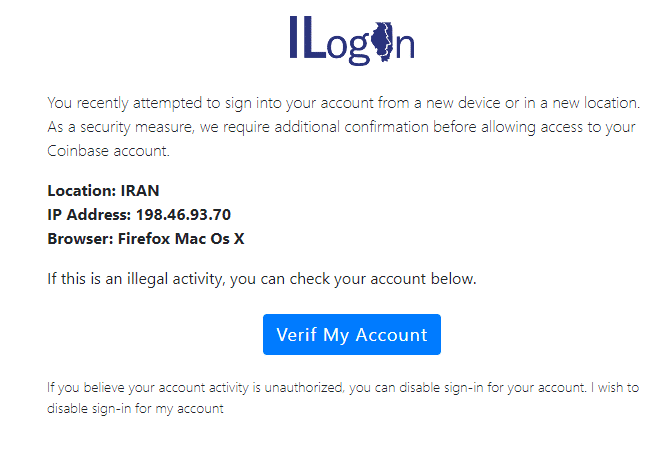Click the Illinois state shape in the logo

[x=381, y=40]
